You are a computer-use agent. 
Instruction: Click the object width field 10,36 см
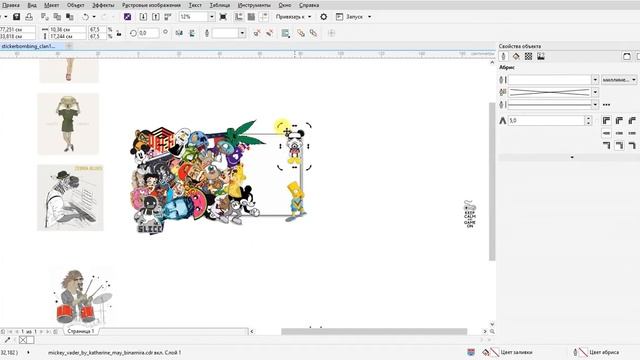[x=67, y=29]
